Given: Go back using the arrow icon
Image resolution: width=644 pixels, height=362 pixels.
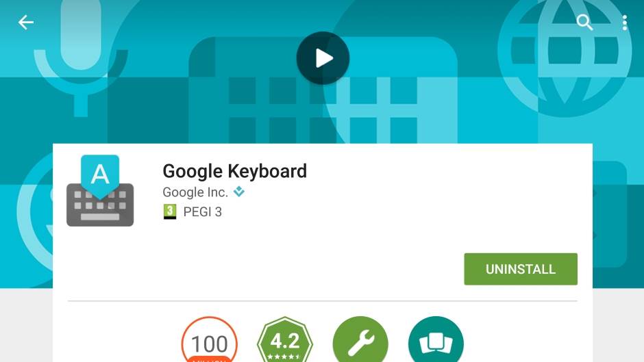Looking at the screenshot, I should 26,22.
